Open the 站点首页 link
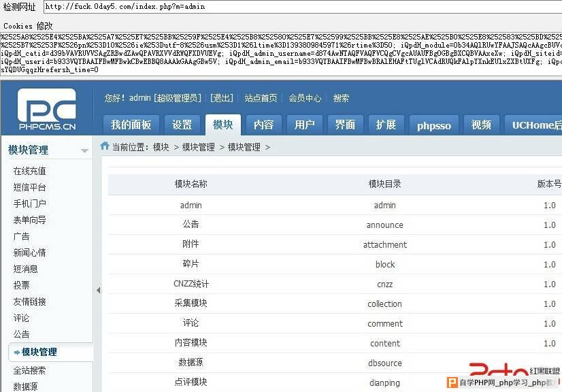The image size is (562, 392). [261, 98]
